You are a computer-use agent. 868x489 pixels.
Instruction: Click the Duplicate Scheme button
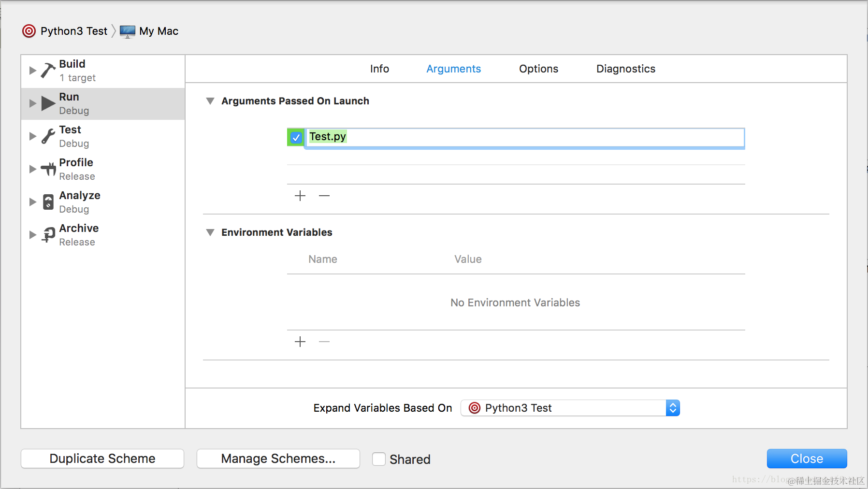tap(102, 459)
